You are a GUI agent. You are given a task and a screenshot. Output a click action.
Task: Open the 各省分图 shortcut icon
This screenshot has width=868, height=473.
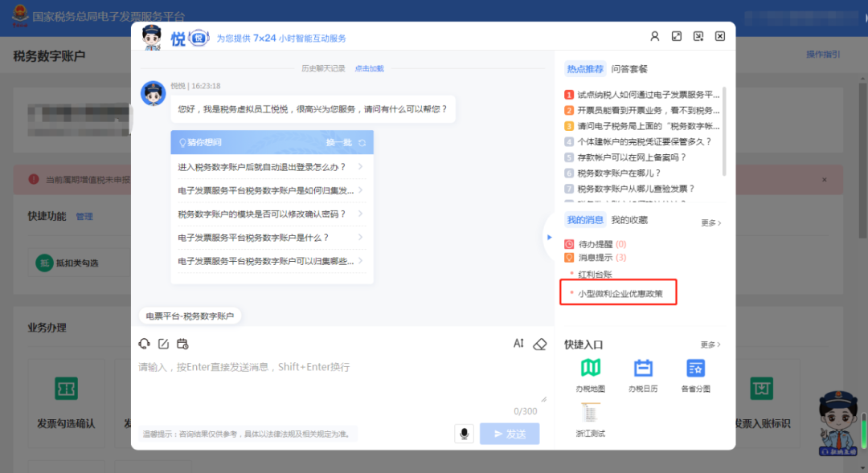(695, 374)
